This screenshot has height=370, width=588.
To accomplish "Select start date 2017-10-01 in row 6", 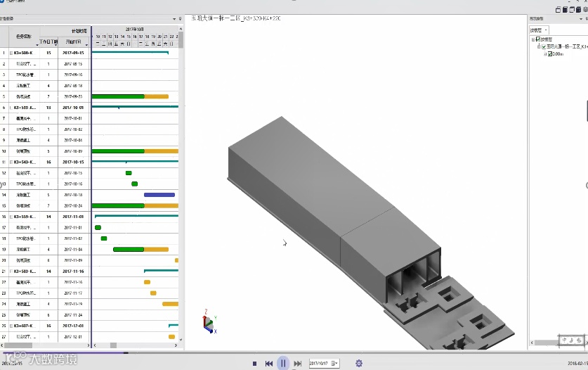I will [73, 108].
